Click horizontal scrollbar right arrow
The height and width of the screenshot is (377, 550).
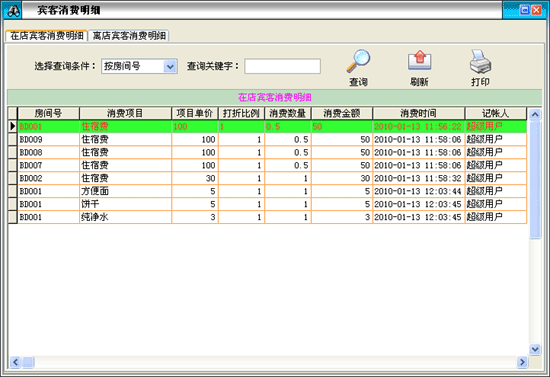click(522, 362)
